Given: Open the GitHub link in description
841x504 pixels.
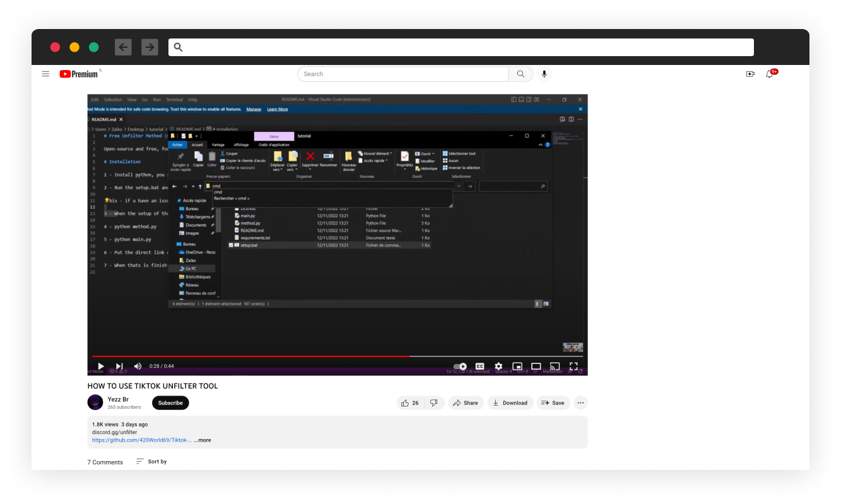Looking at the screenshot, I should (142, 440).
